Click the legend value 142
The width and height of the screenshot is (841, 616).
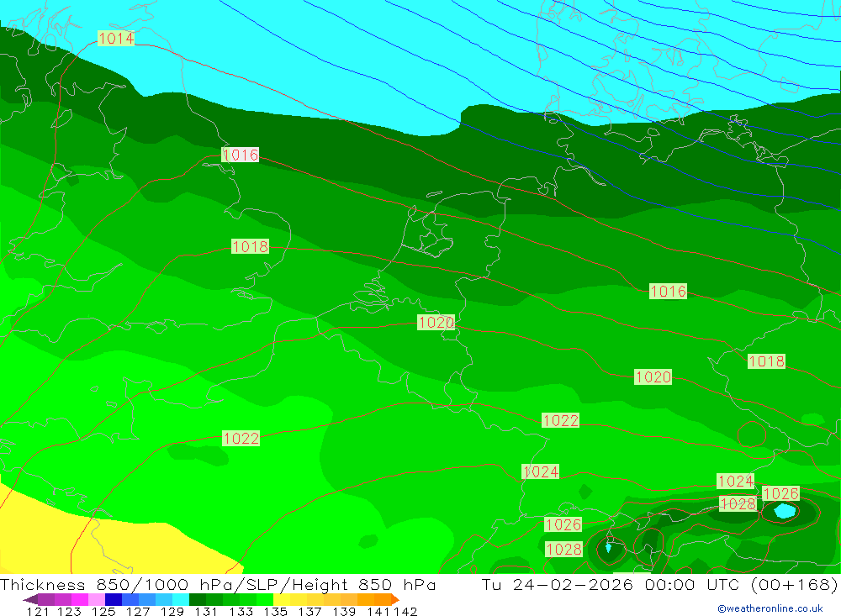pos(405,611)
